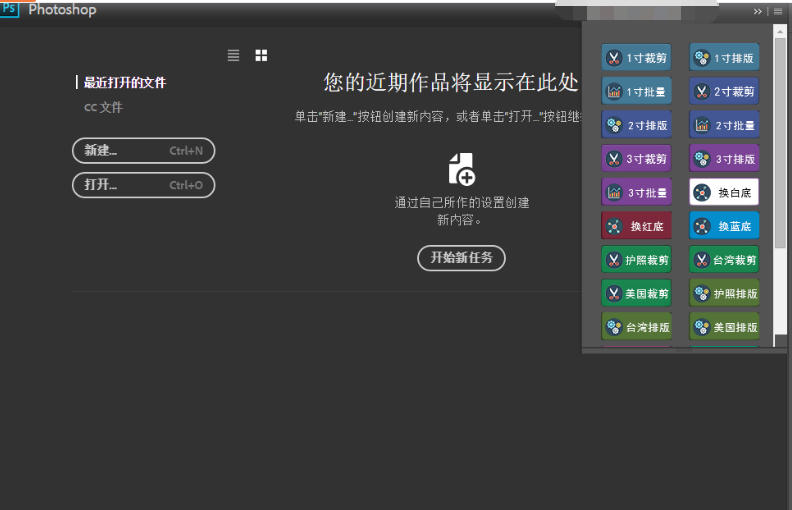Run the 2寸裁剪 action button
The width and height of the screenshot is (792, 510).
[x=724, y=92]
